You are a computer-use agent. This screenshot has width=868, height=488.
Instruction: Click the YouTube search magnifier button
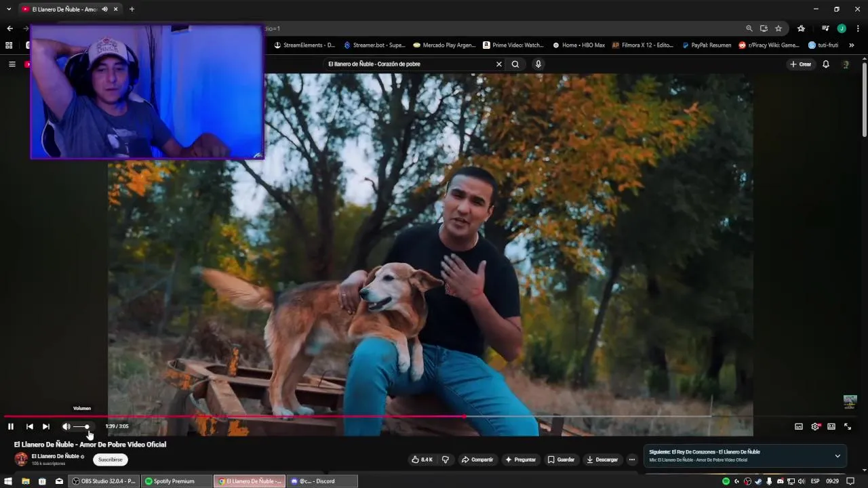(x=515, y=64)
